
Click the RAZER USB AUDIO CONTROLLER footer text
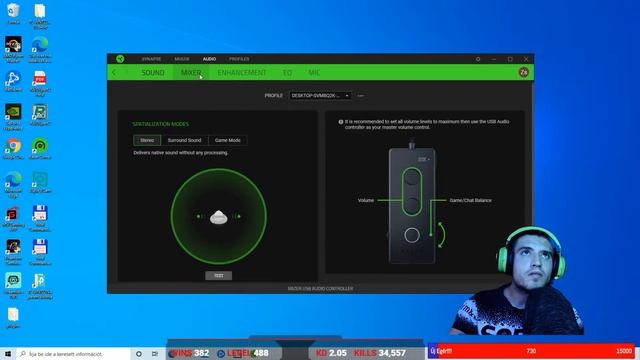[320, 289]
